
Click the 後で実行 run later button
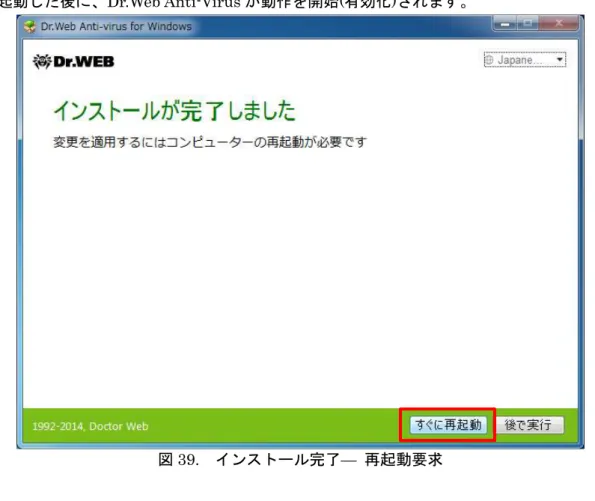point(530,425)
